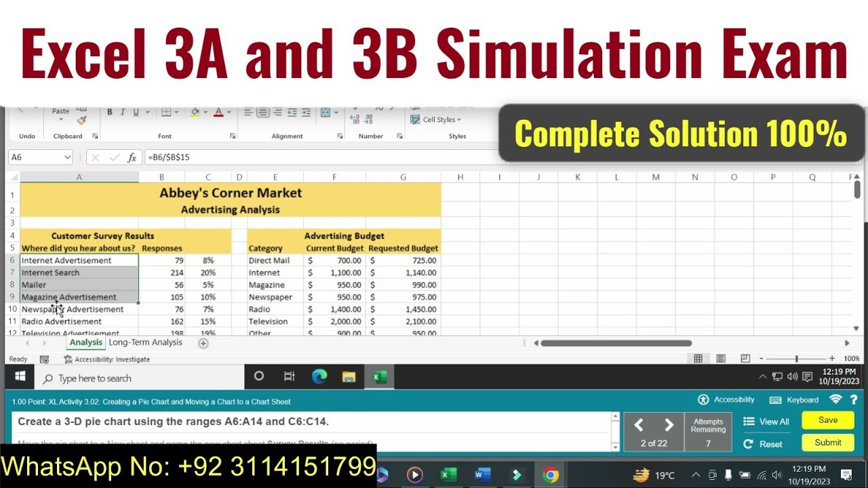Open Fill Color dropdown arrow
The width and height of the screenshot is (868, 488).
(205, 112)
